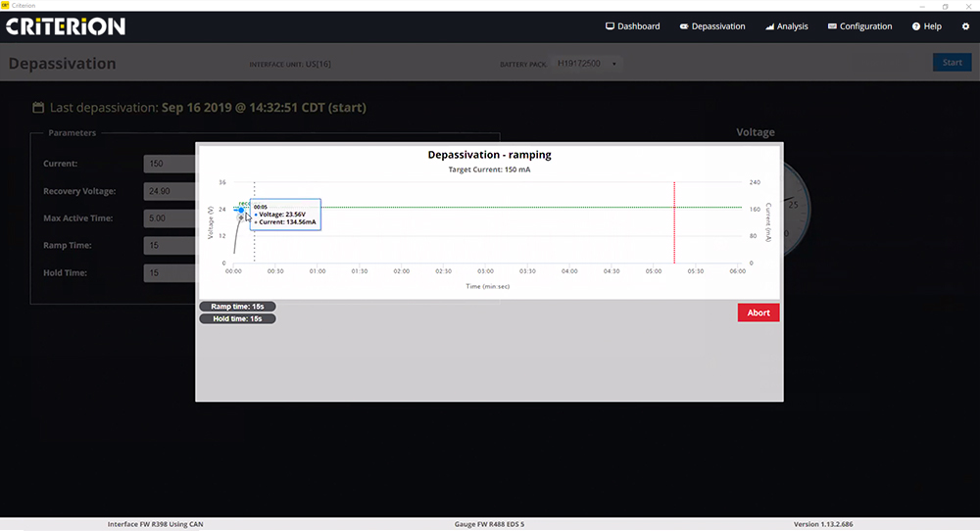Click the Ramp time: 15s badge
980x531 pixels.
(237, 307)
